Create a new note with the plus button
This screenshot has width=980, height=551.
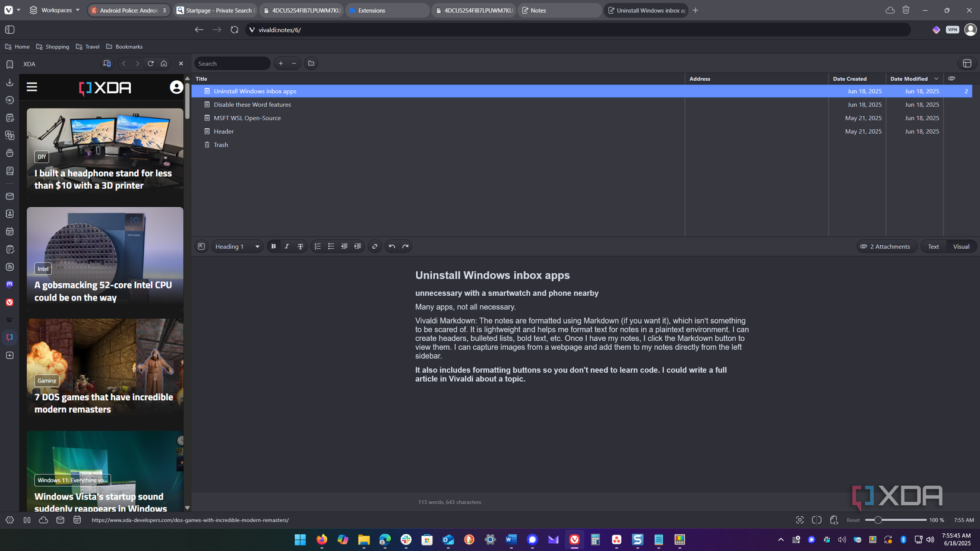[281, 64]
